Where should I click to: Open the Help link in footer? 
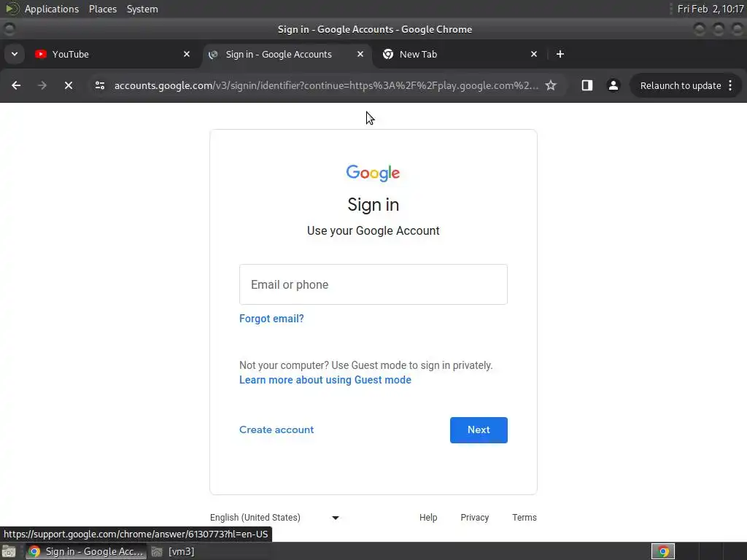pyautogui.click(x=428, y=518)
